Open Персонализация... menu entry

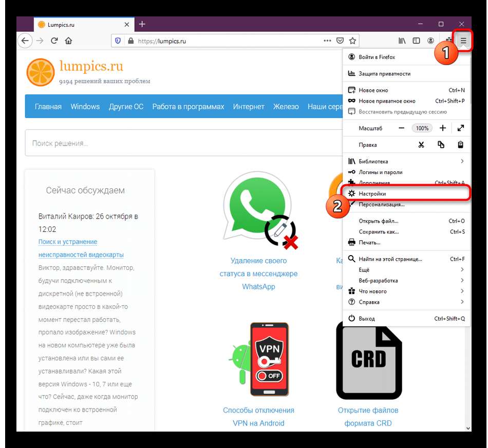point(406,204)
